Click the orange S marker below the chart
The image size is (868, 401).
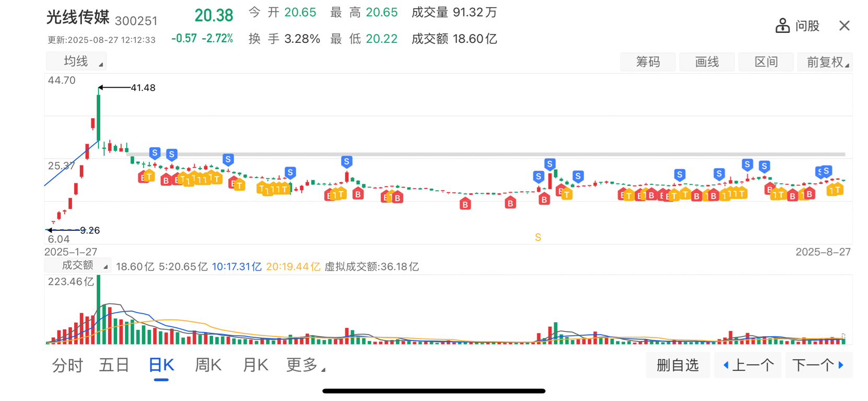(x=538, y=238)
